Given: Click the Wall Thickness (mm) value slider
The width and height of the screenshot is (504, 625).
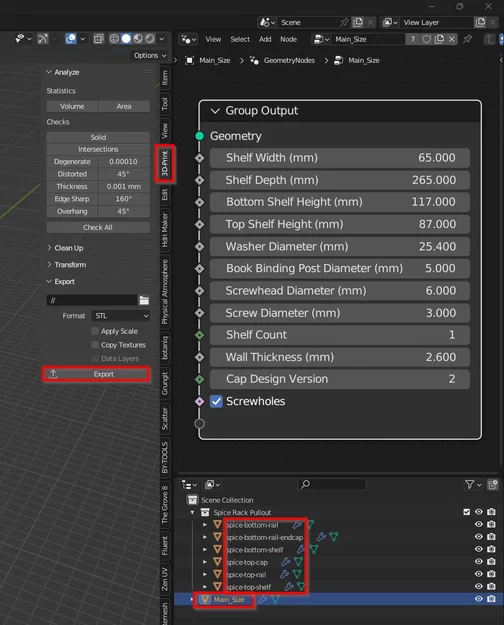Looking at the screenshot, I should pos(340,357).
